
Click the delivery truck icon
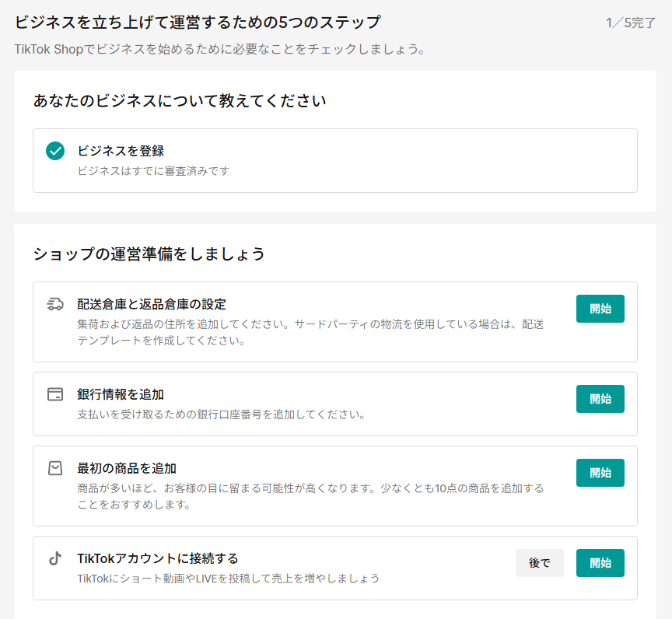55,304
